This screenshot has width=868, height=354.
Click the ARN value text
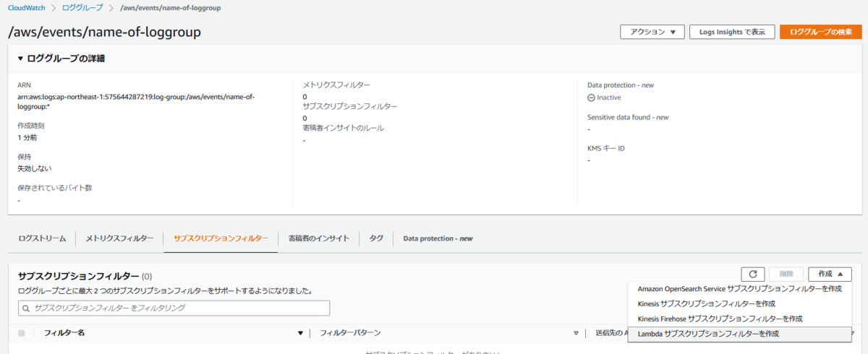click(x=136, y=101)
